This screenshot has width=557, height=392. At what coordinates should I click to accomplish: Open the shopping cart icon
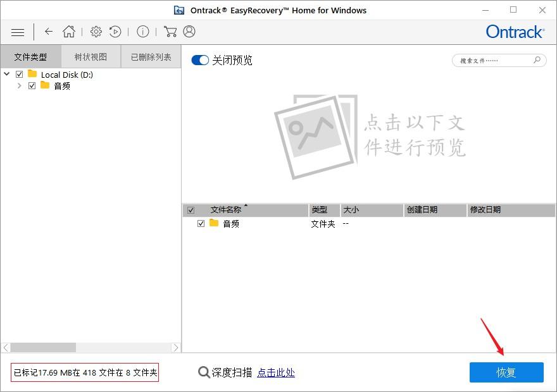coord(170,32)
